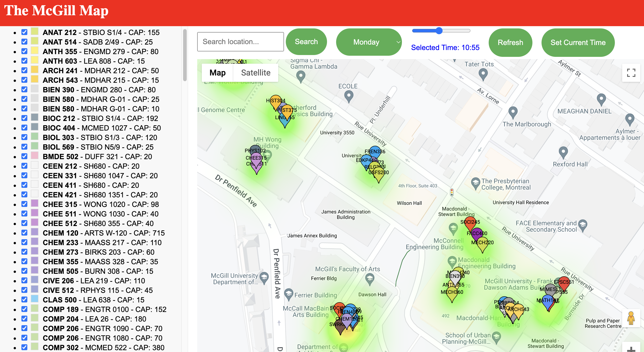Image resolution: width=644 pixels, height=352 pixels.
Task: Toggle the CHEM 120 course checkbox
Action: (24, 233)
